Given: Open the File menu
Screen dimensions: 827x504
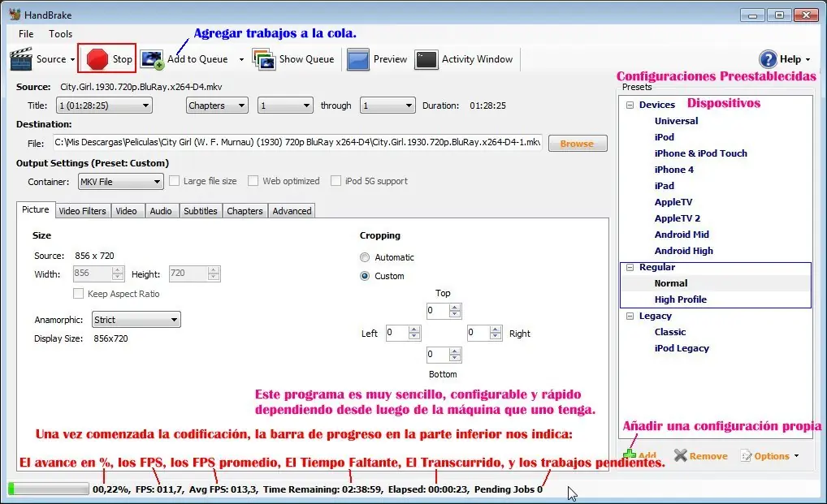Looking at the screenshot, I should pyautogui.click(x=26, y=34).
